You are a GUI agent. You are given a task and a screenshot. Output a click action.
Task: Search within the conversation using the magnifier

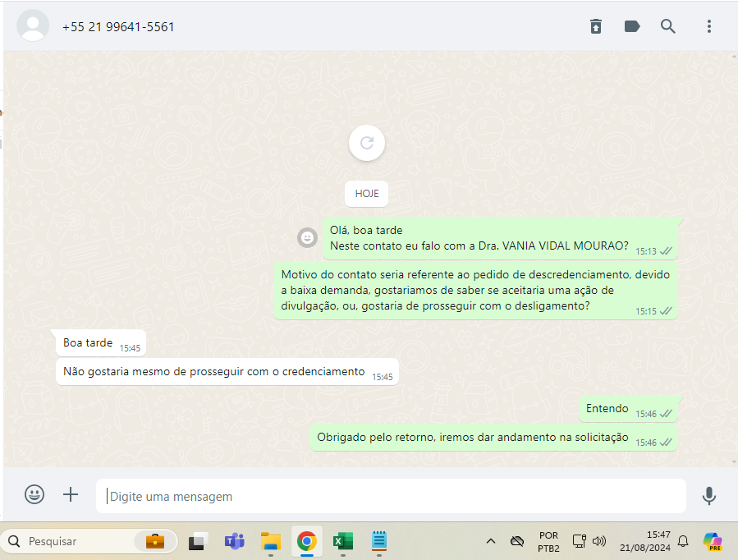pos(668,26)
